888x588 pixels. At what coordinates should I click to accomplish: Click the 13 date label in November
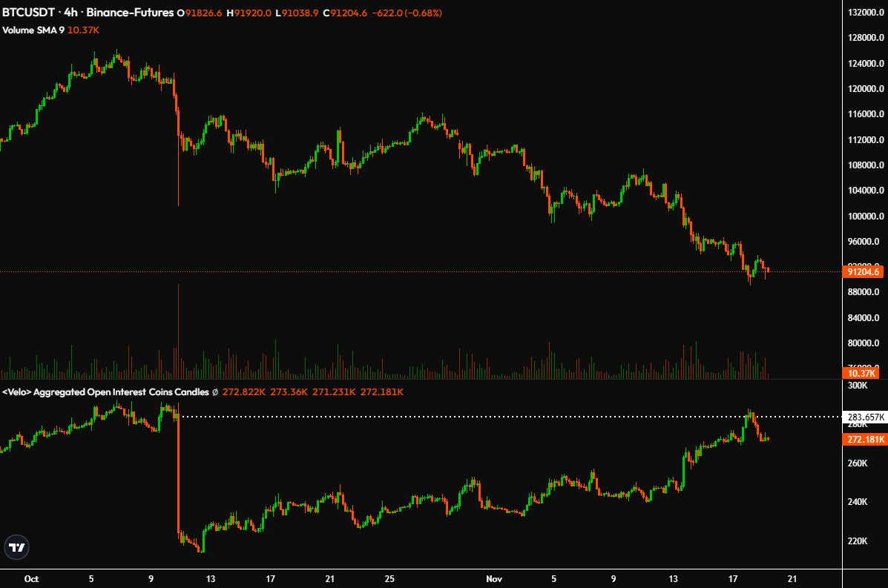[673, 578]
